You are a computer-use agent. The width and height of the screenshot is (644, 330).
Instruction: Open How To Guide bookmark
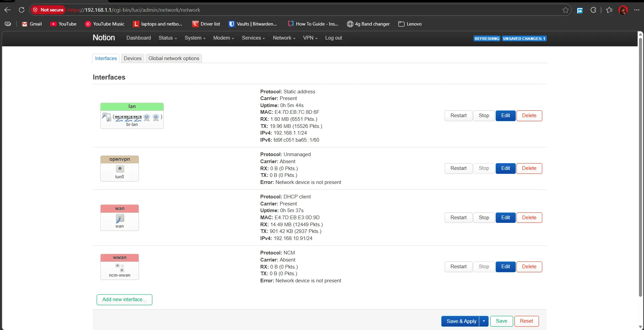pos(313,24)
